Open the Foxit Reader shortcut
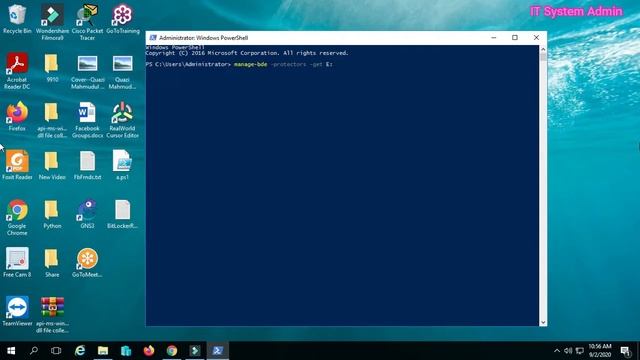The height and width of the screenshot is (360, 640). click(x=17, y=165)
